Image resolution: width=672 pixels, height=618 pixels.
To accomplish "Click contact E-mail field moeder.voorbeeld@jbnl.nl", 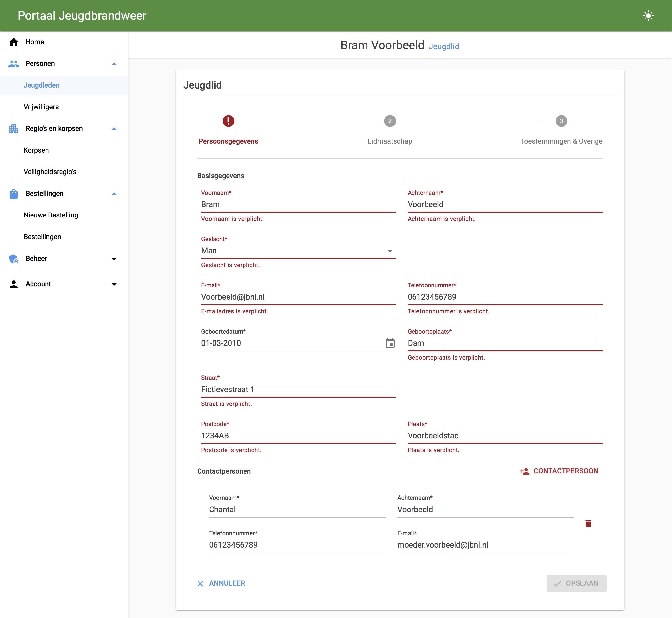I will tap(486, 545).
